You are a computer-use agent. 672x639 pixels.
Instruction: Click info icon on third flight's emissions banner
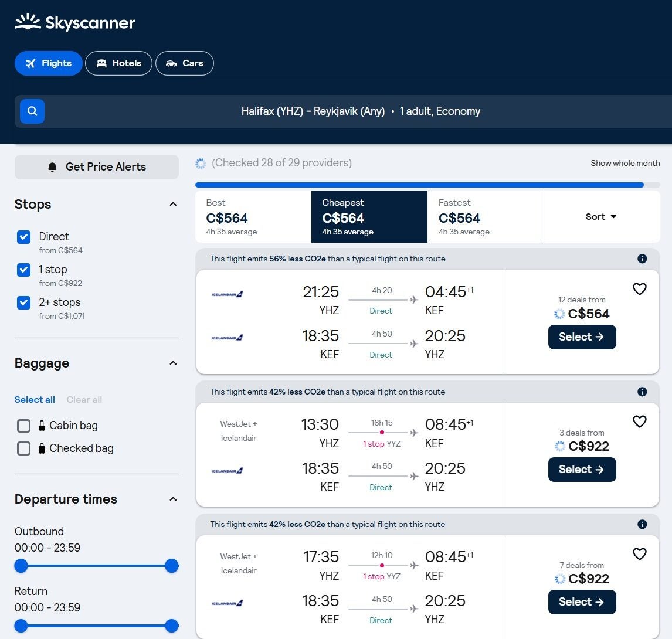pyautogui.click(x=642, y=525)
